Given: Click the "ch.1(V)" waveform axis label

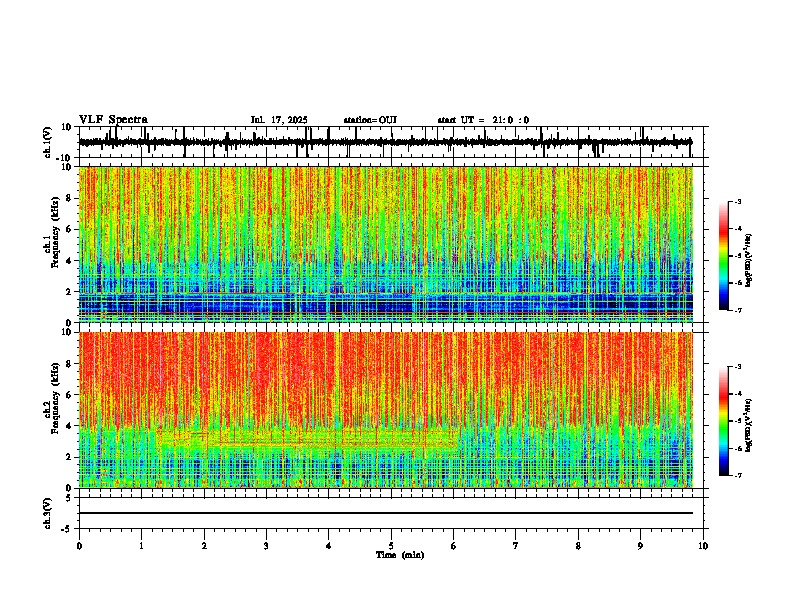Looking at the screenshot, I should click(48, 142).
